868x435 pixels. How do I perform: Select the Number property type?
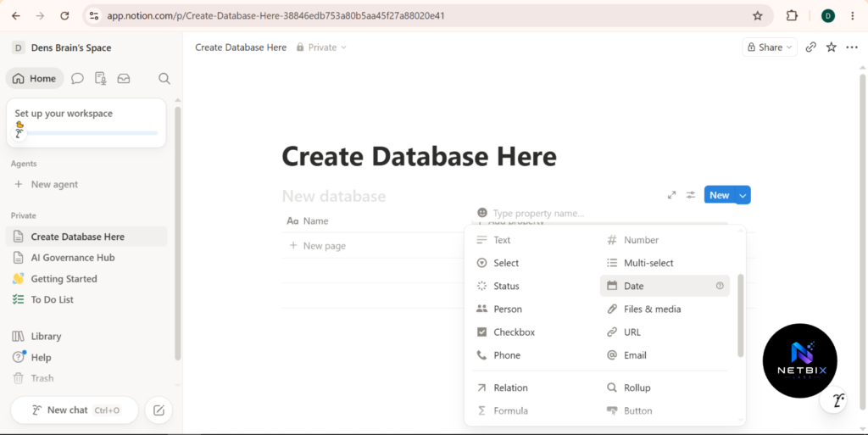click(x=665, y=240)
